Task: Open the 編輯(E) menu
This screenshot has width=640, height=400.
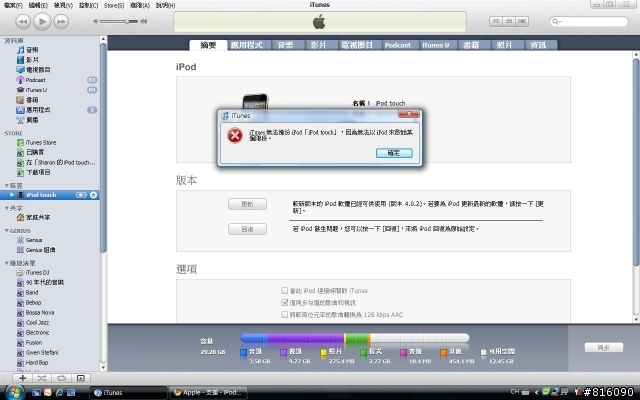Action: [x=38, y=5]
